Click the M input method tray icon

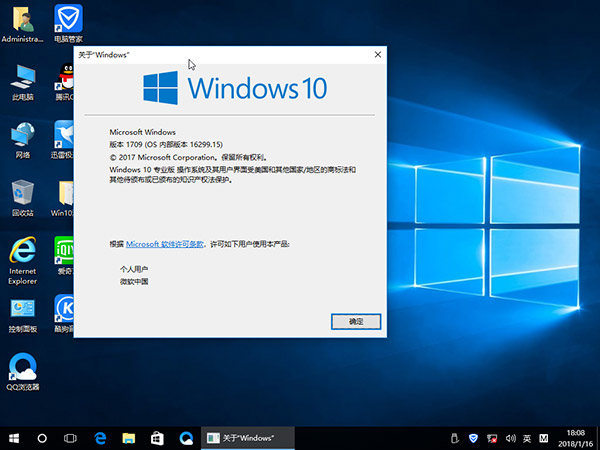(x=544, y=438)
